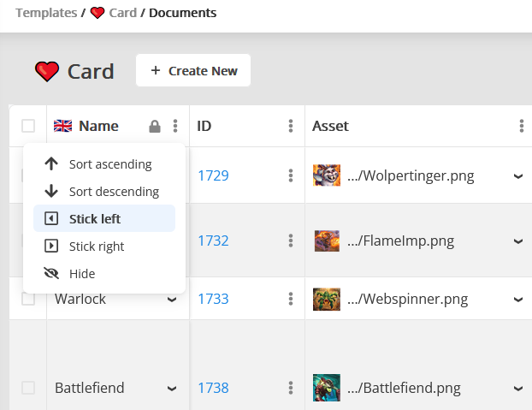Screen dimensions: 532x410
Task: Go to Card in breadcrumb
Action: (x=123, y=13)
